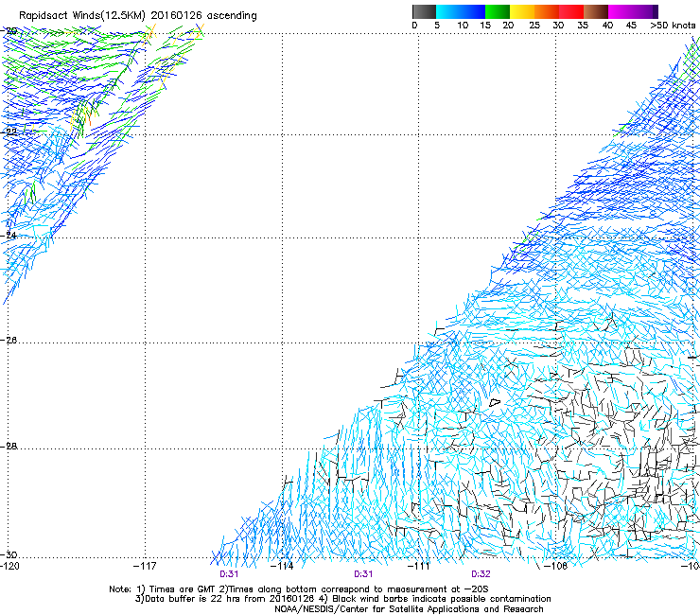This screenshot has height=615, width=700.
Task: Click the -120 longitude axis label
Action: coord(9,566)
